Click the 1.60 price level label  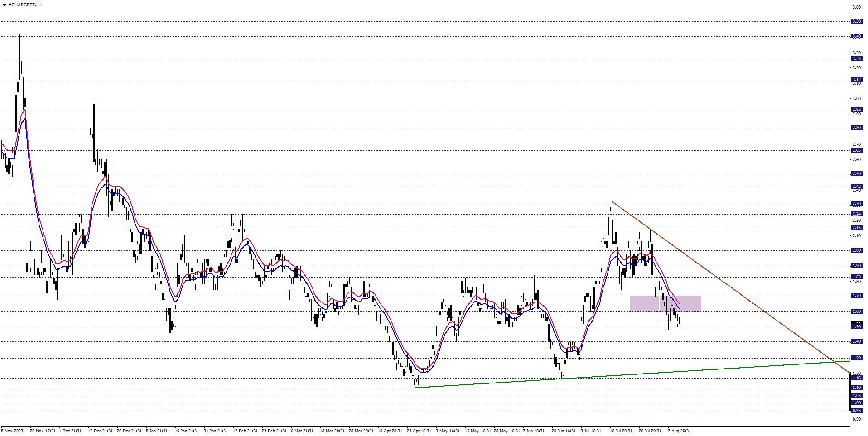pyautogui.click(x=857, y=311)
